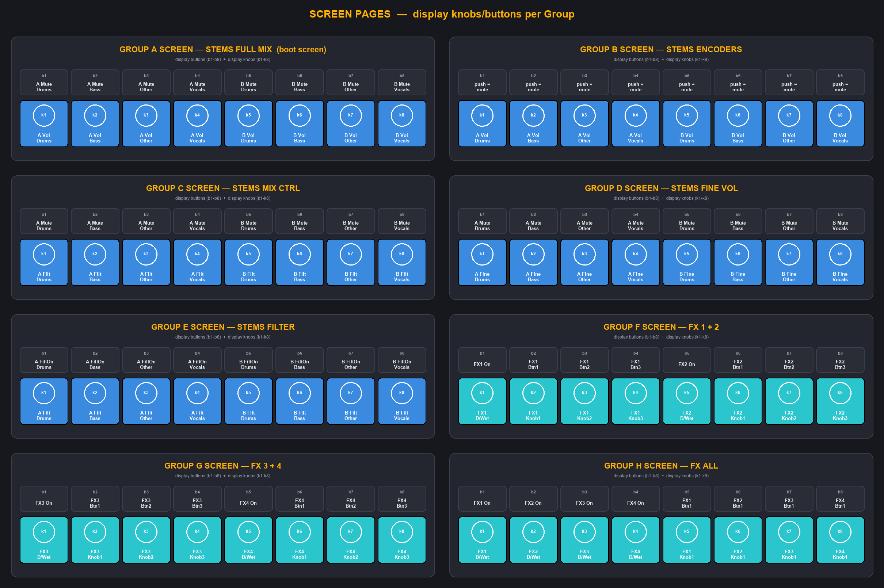This screenshot has width=884, height=588.
Task: Select k1 FX1 D/Wet knob in Group F
Action: click(482, 401)
